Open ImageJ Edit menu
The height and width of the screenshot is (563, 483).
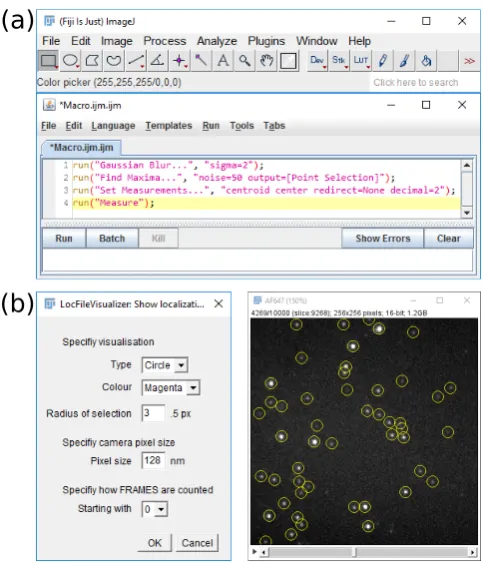pyautogui.click(x=81, y=41)
